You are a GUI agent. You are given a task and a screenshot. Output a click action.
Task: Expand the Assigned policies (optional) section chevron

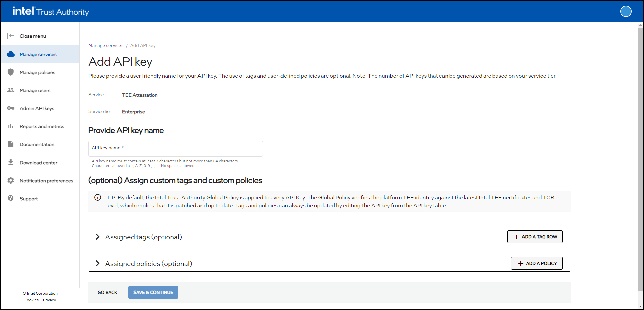coord(97,263)
